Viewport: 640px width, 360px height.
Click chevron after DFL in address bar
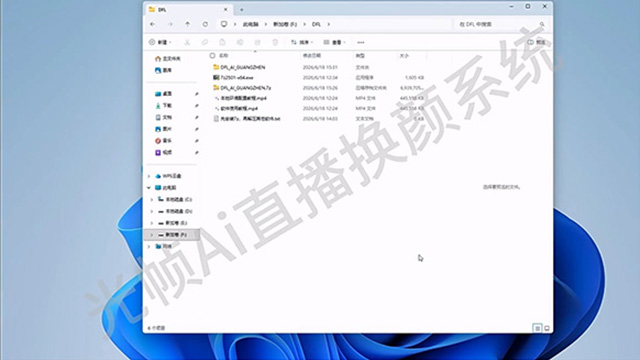click(x=329, y=24)
